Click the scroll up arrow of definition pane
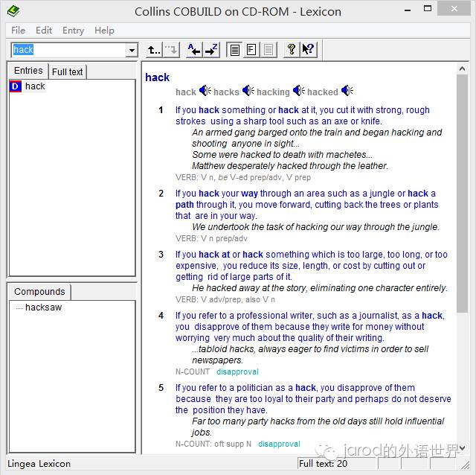Viewport: 476px width, 475px height. (x=462, y=69)
